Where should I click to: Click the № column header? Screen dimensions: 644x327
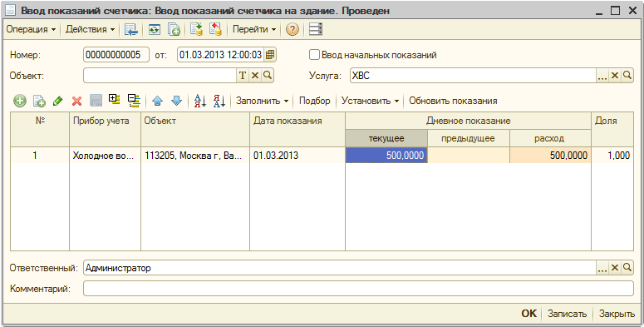[x=40, y=129]
